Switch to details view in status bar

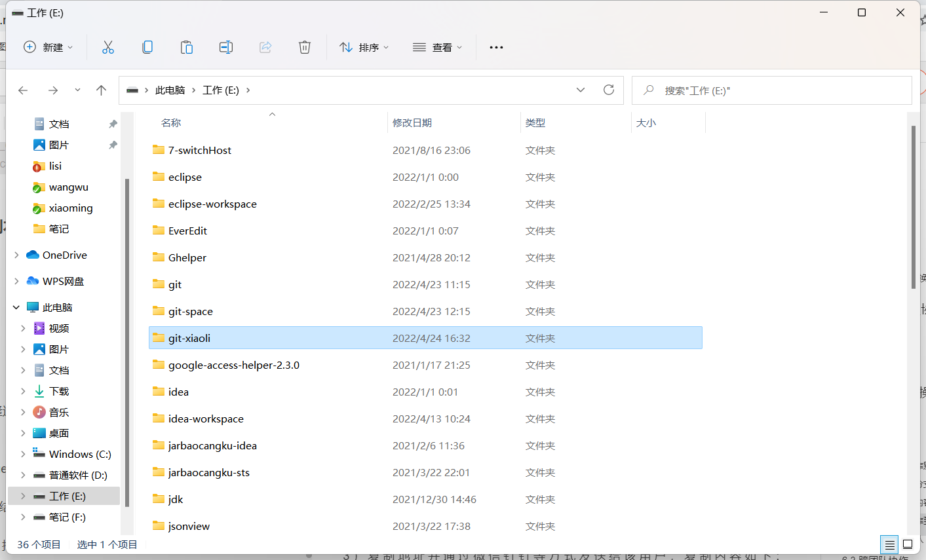click(889, 544)
